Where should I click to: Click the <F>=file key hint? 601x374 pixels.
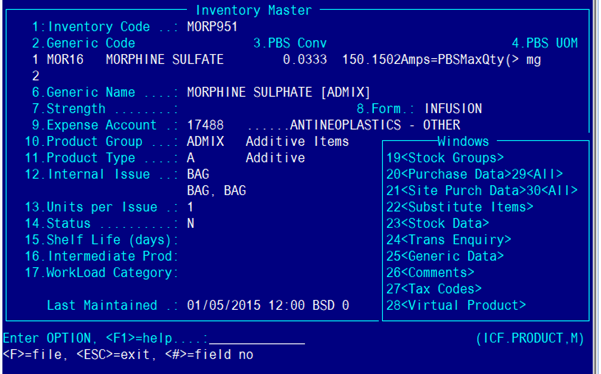point(32,354)
